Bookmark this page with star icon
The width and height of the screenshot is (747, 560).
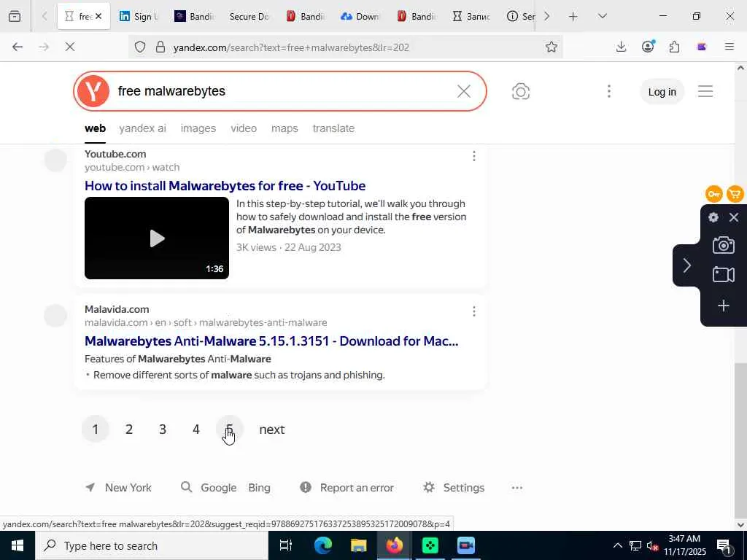click(551, 47)
